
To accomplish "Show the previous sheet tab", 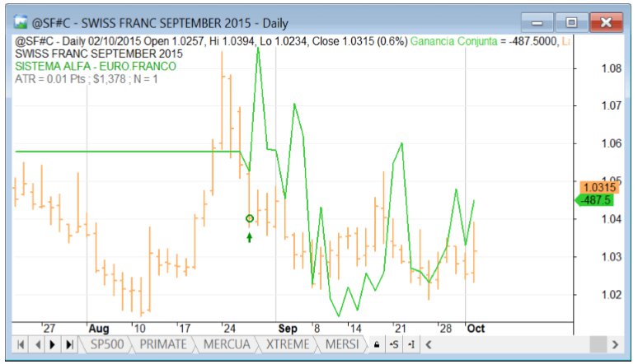I will [x=37, y=345].
